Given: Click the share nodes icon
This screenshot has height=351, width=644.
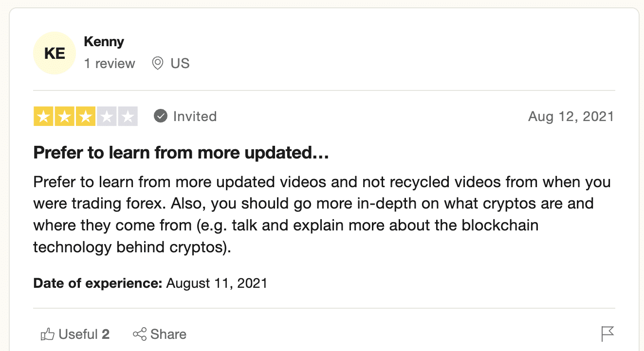Looking at the screenshot, I should pyautogui.click(x=140, y=334).
